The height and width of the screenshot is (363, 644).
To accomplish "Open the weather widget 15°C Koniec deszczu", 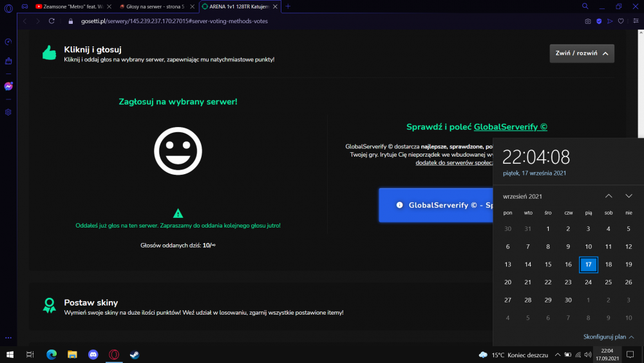I will [x=513, y=355].
